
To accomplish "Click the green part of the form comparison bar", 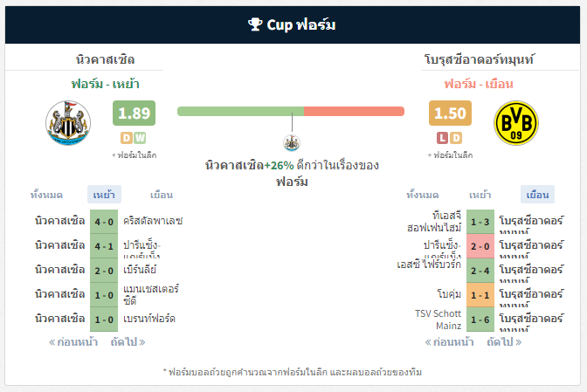I will pos(240,111).
